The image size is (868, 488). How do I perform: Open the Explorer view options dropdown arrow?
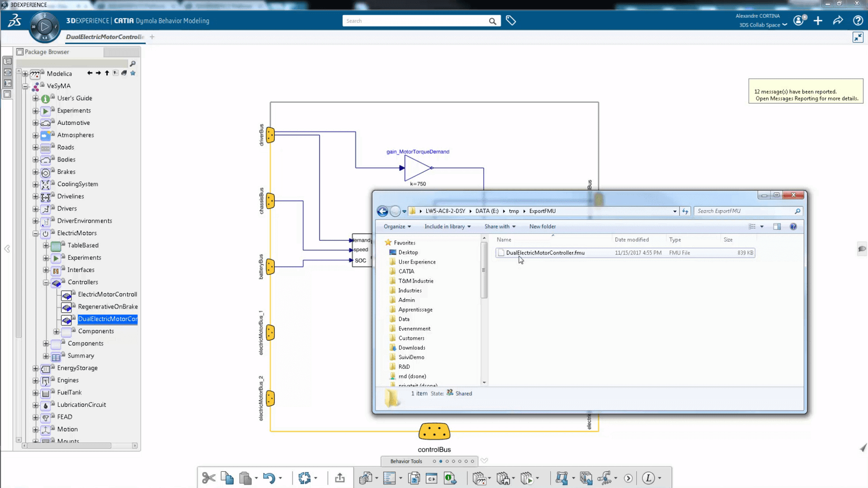[762, 226]
